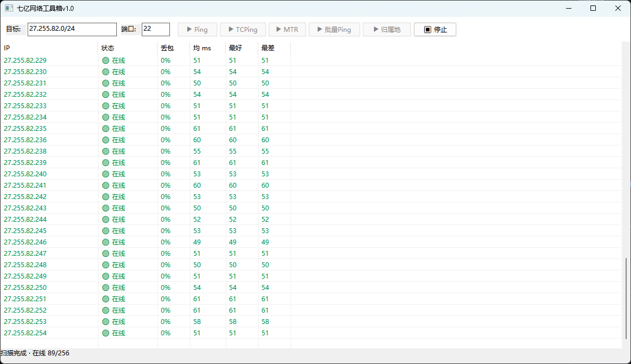Start the Ping test
This screenshot has height=364, width=631.
197,29
